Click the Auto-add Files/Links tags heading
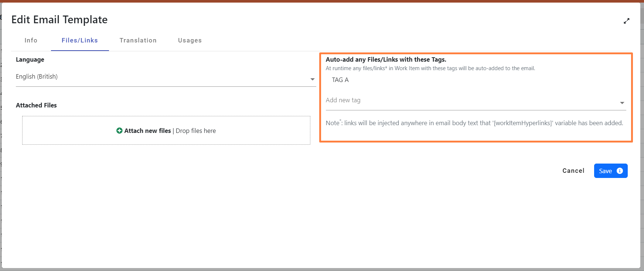Viewport: 644px width, 271px height. [386, 59]
